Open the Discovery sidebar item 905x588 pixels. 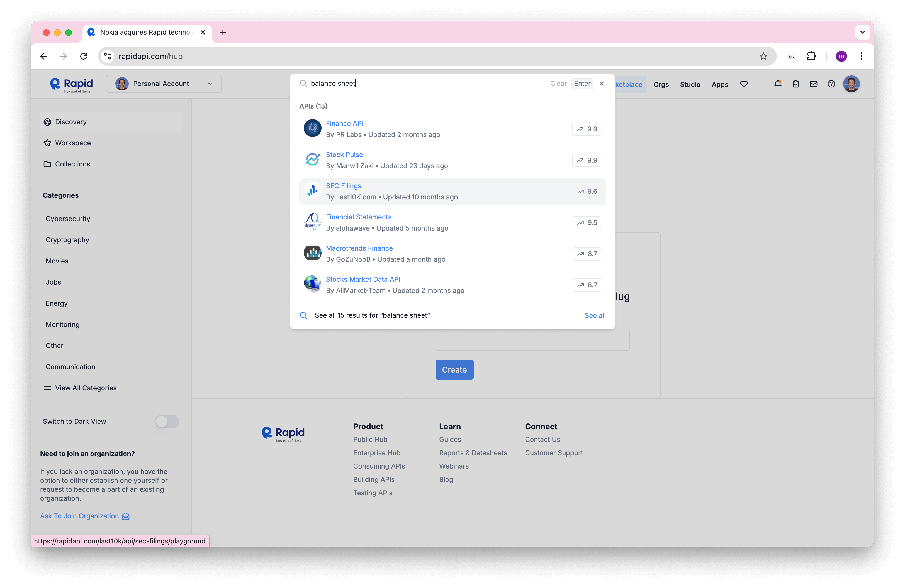(x=111, y=122)
